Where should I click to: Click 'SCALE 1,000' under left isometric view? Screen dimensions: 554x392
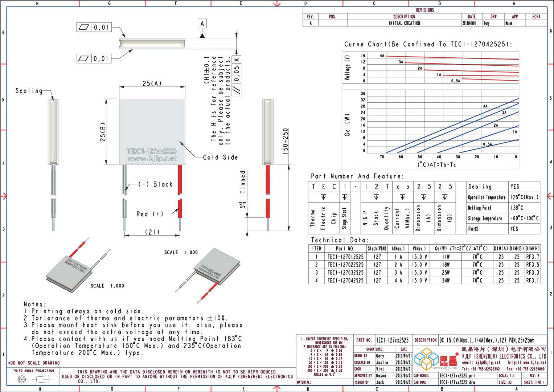107,286
